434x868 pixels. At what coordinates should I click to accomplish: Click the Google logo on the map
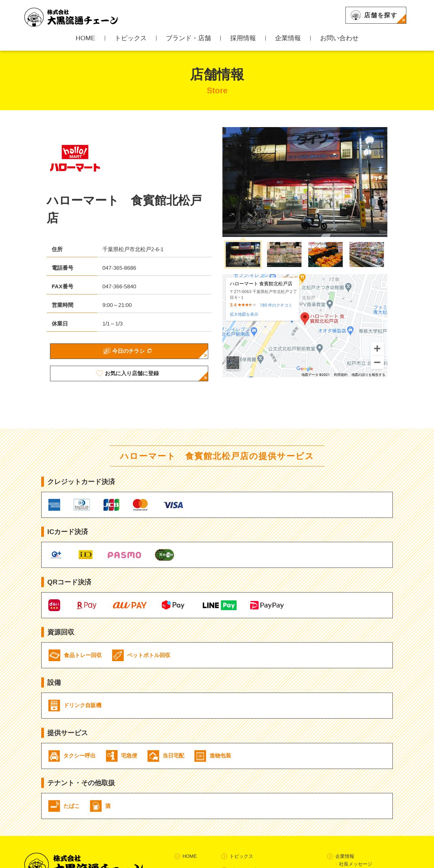pos(305,369)
